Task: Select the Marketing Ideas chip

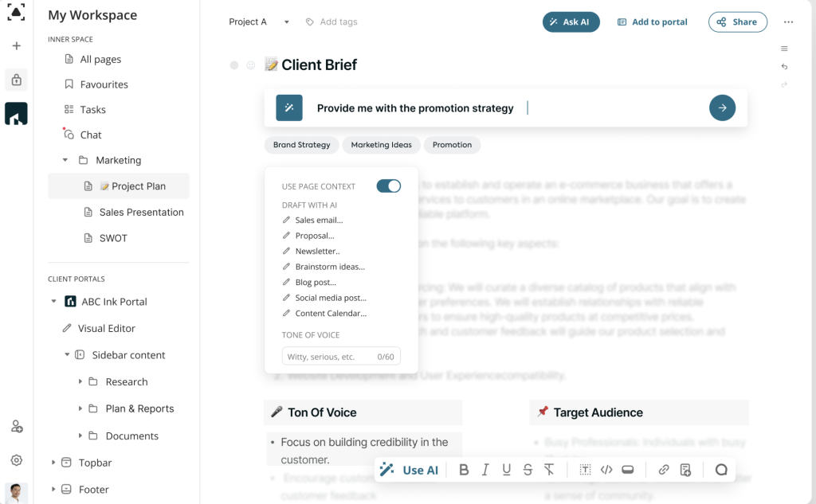Action: [382, 145]
